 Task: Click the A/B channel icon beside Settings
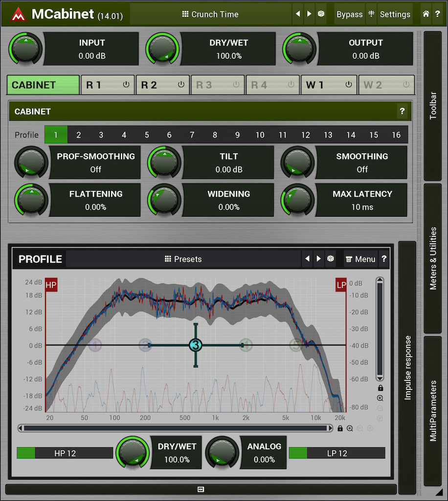(372, 14)
